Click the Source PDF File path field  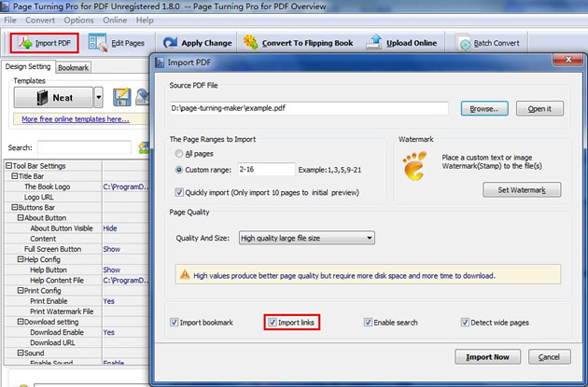click(309, 108)
